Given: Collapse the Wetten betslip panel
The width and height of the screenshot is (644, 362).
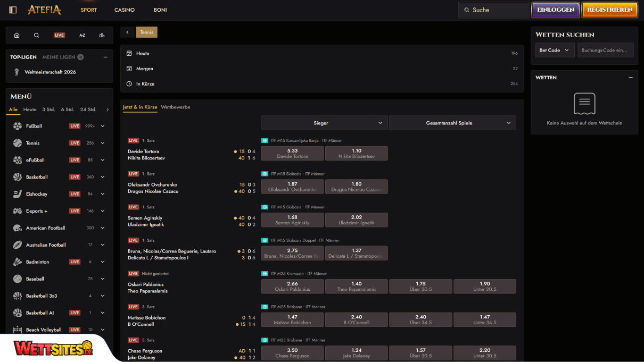Looking at the screenshot, I should coord(631,78).
